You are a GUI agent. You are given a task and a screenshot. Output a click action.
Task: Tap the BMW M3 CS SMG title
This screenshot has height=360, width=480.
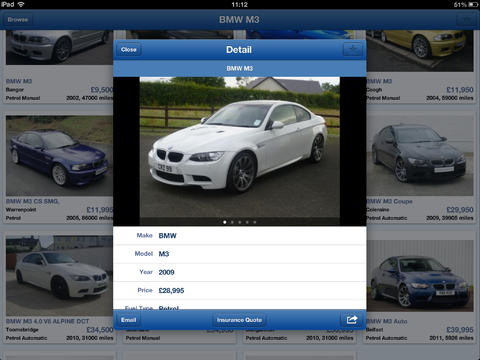32,201
